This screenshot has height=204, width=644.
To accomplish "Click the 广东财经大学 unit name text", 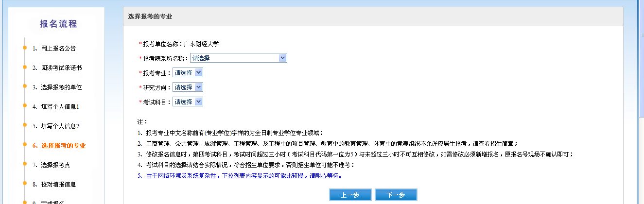I will 201,44.
